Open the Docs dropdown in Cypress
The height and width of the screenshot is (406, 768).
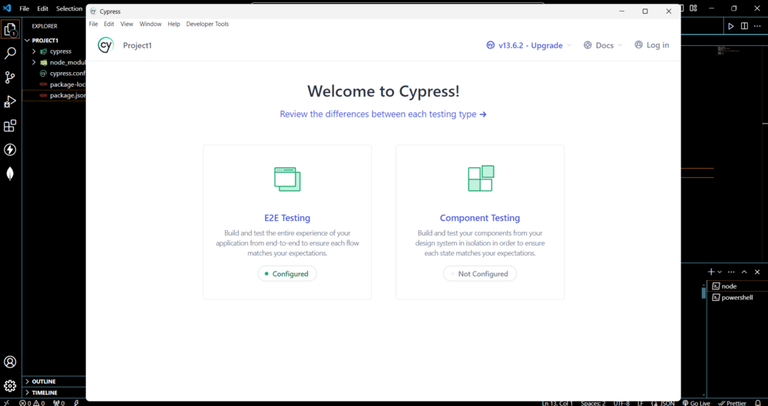[603, 45]
